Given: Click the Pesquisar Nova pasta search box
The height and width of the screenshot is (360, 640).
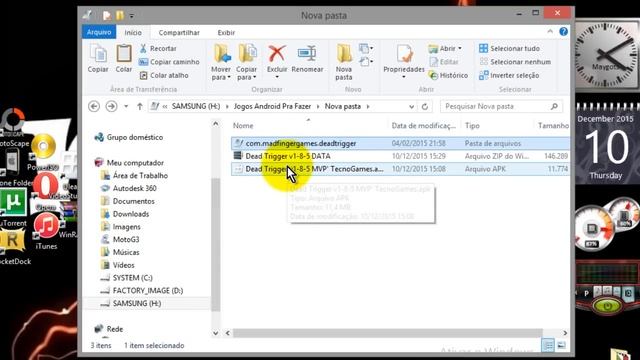Looking at the screenshot, I should [501, 107].
